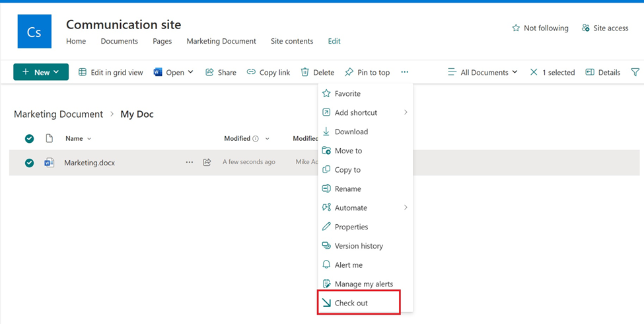Open the Marketing.docx file
Screen dimensions: 644x324
click(x=89, y=163)
